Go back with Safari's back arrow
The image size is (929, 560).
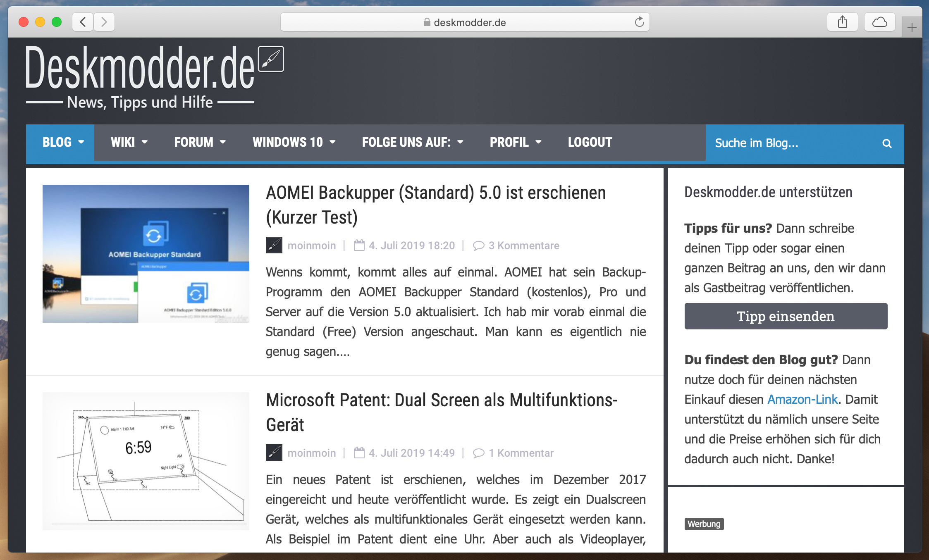(x=83, y=22)
